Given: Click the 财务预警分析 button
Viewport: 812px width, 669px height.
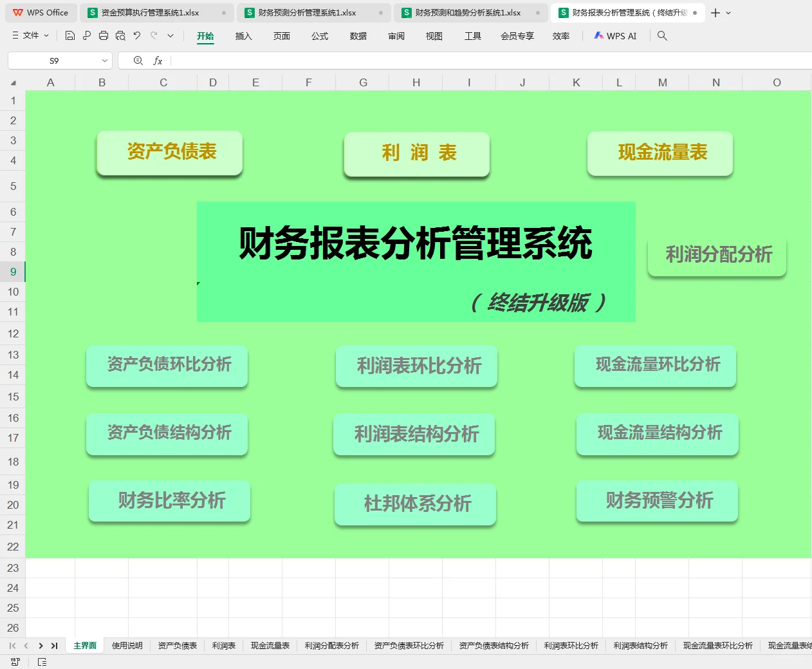Looking at the screenshot, I should 658,501.
